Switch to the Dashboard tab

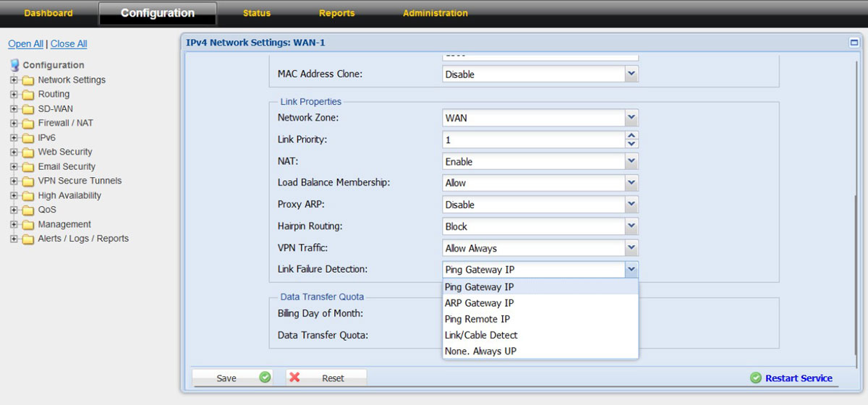[48, 13]
